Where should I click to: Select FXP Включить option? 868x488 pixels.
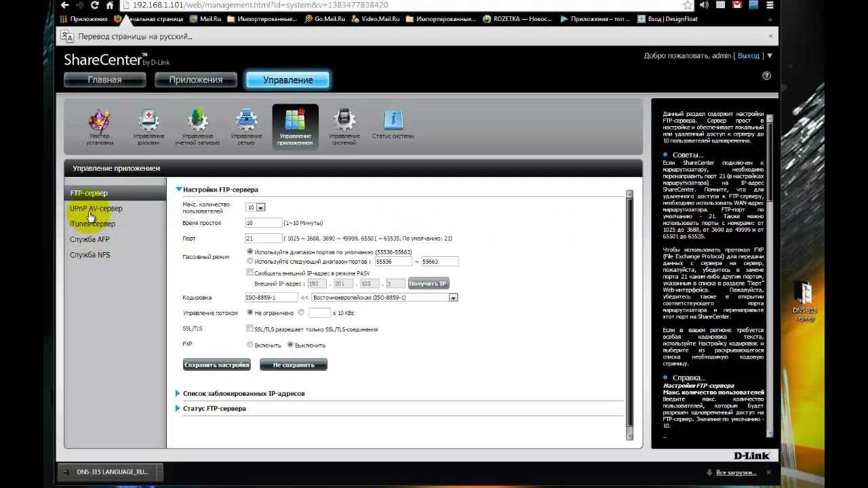[x=250, y=344]
